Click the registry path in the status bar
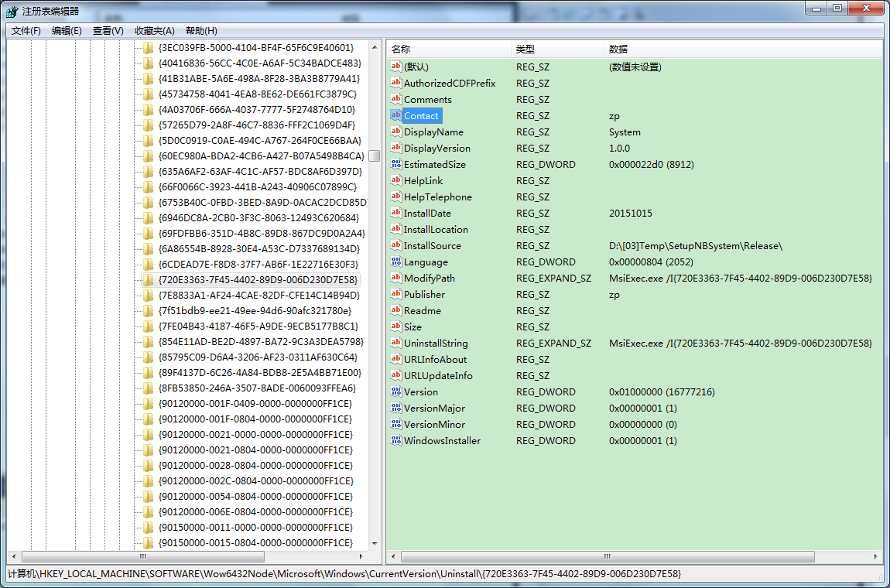The height and width of the screenshot is (588, 890). 344,574
